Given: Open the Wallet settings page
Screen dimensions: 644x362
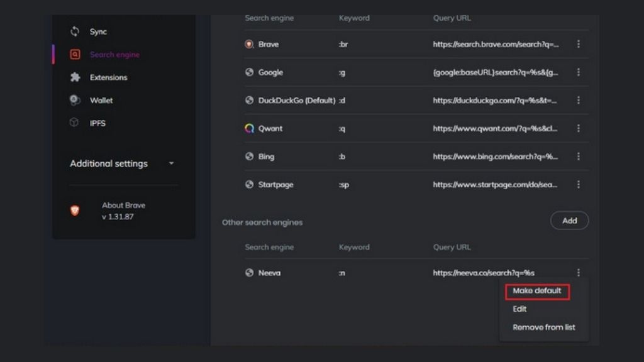Looking at the screenshot, I should (x=101, y=100).
